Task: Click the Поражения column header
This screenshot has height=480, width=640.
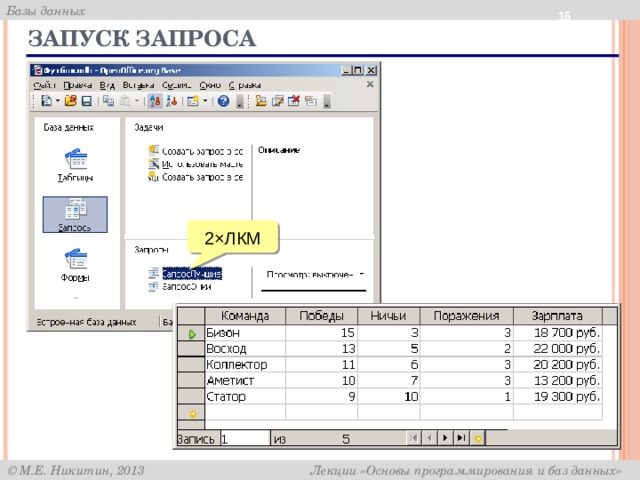Action: coord(466,316)
